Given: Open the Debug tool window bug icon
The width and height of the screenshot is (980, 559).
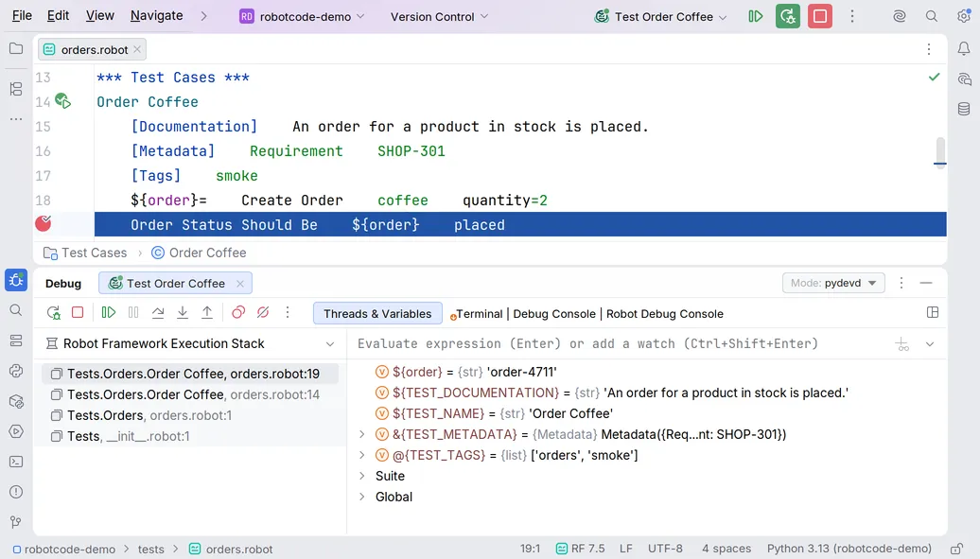Looking at the screenshot, I should coord(16,280).
